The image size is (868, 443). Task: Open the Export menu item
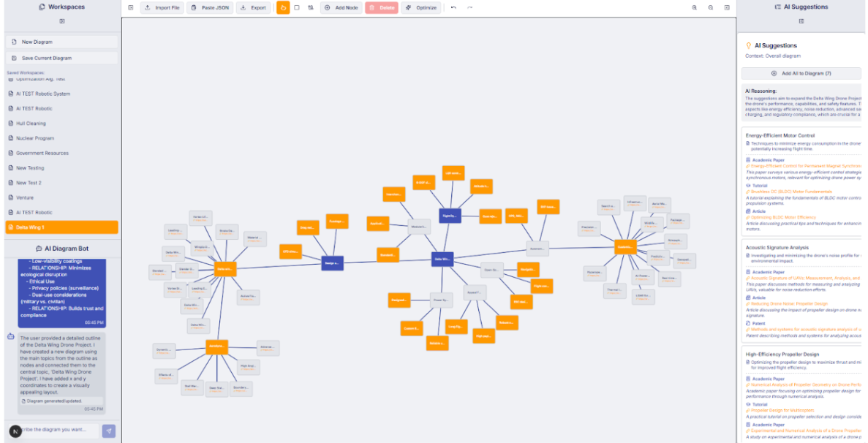click(254, 7)
